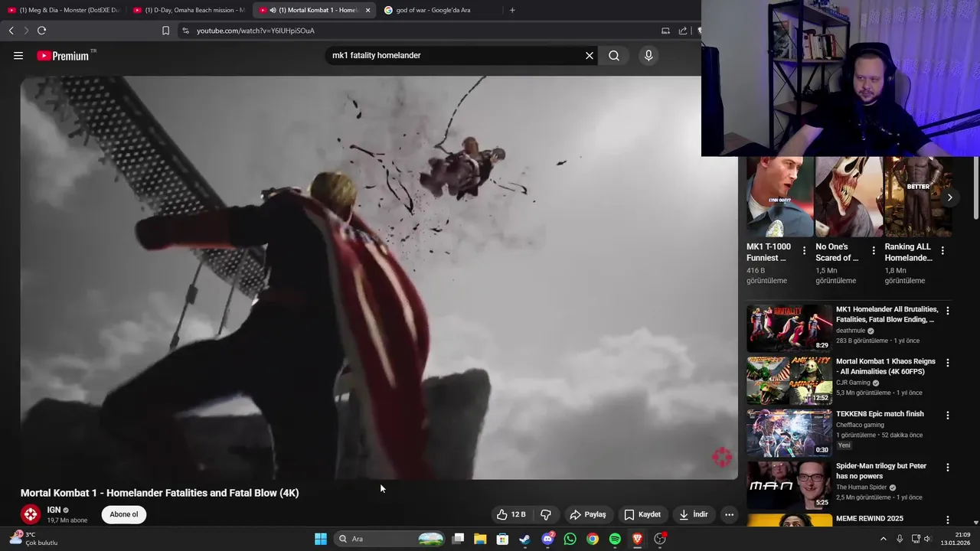Open Brave browser from taskbar
This screenshot has height=551, width=980.
(637, 539)
